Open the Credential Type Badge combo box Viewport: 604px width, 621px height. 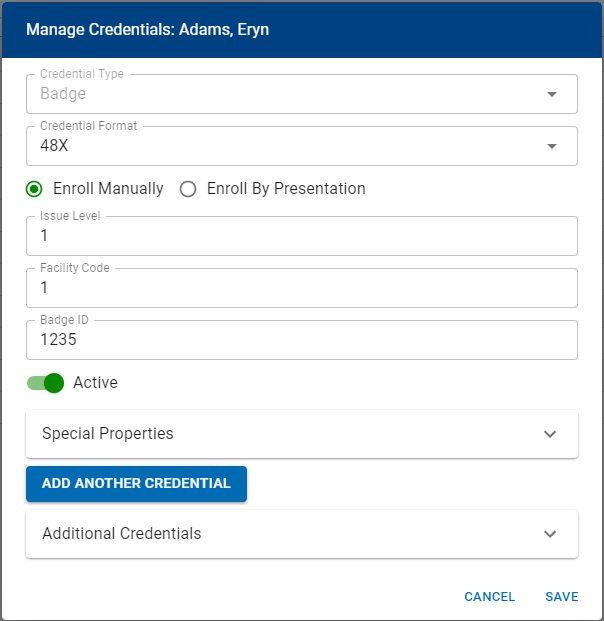coord(290,95)
